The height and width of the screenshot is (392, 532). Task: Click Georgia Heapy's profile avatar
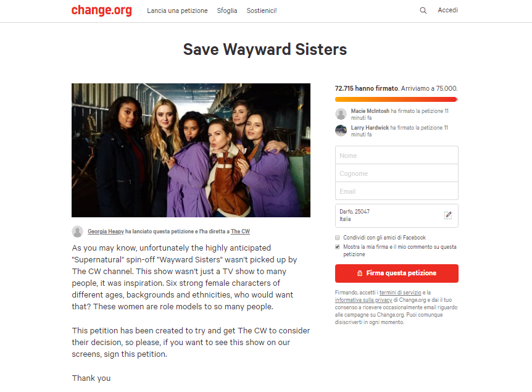coord(77,231)
